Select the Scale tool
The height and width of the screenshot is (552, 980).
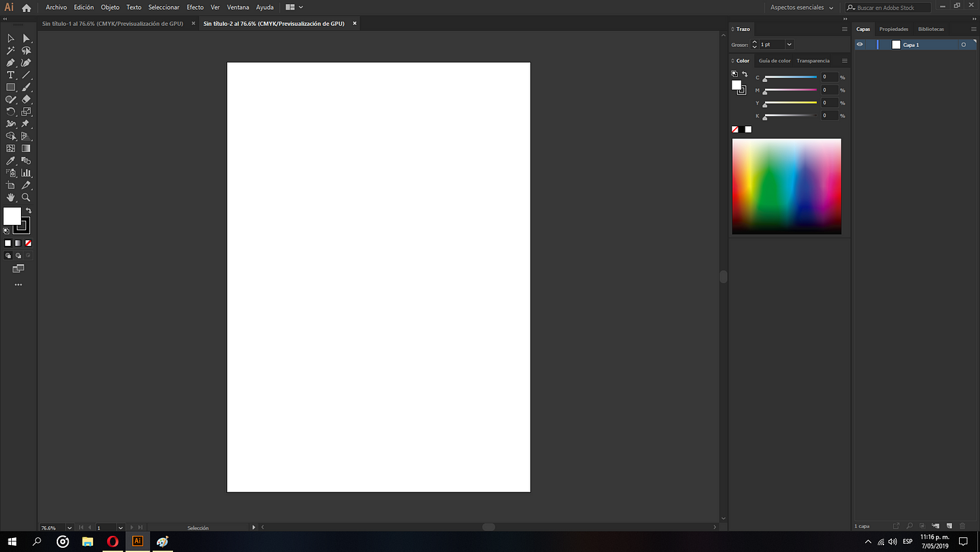pyautogui.click(x=26, y=111)
